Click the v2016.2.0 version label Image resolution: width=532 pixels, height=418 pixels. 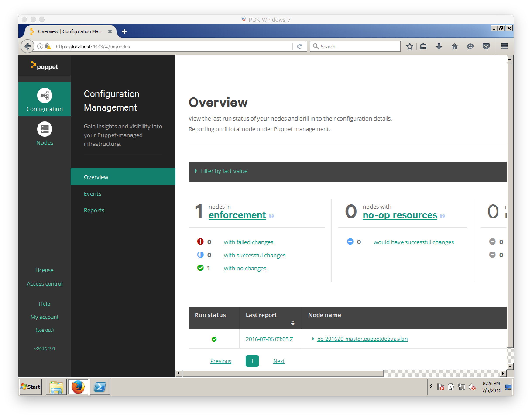45,349
